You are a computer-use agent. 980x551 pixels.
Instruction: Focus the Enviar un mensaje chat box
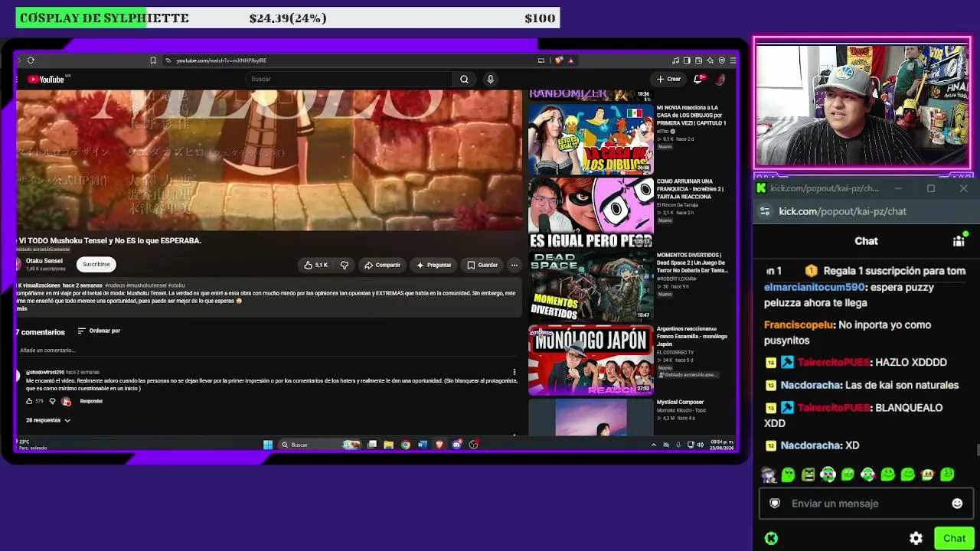tap(866, 504)
